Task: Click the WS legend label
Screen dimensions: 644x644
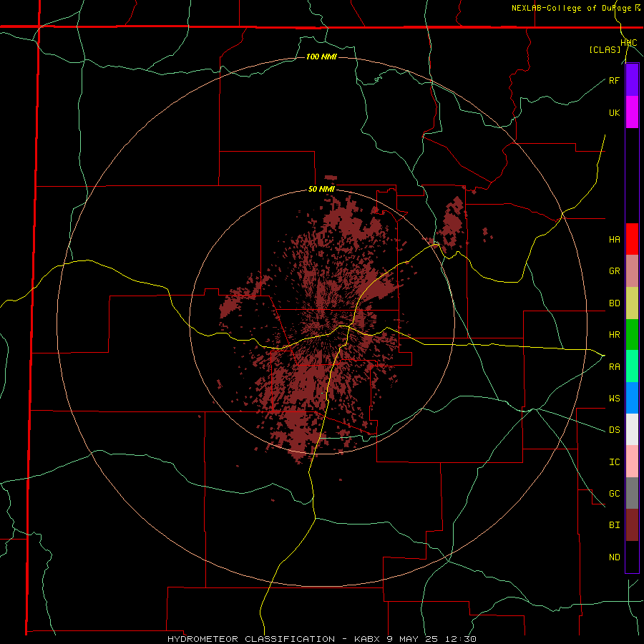Action: pyautogui.click(x=614, y=399)
